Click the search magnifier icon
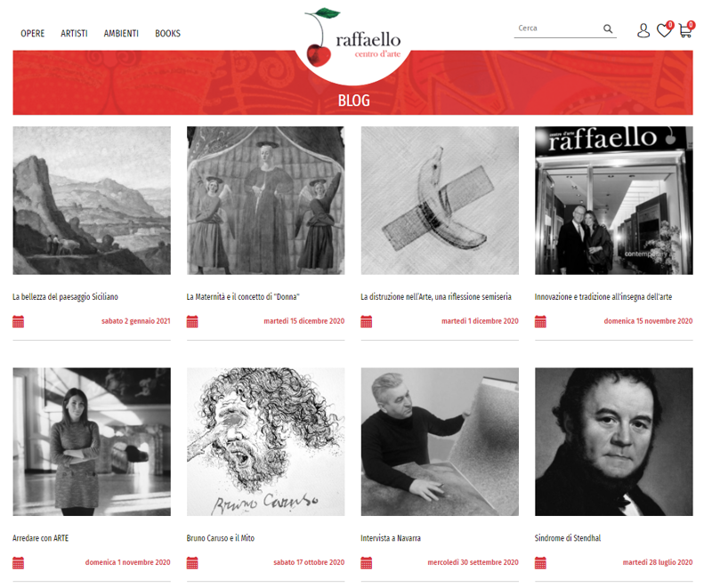The image size is (712, 588). tap(608, 29)
